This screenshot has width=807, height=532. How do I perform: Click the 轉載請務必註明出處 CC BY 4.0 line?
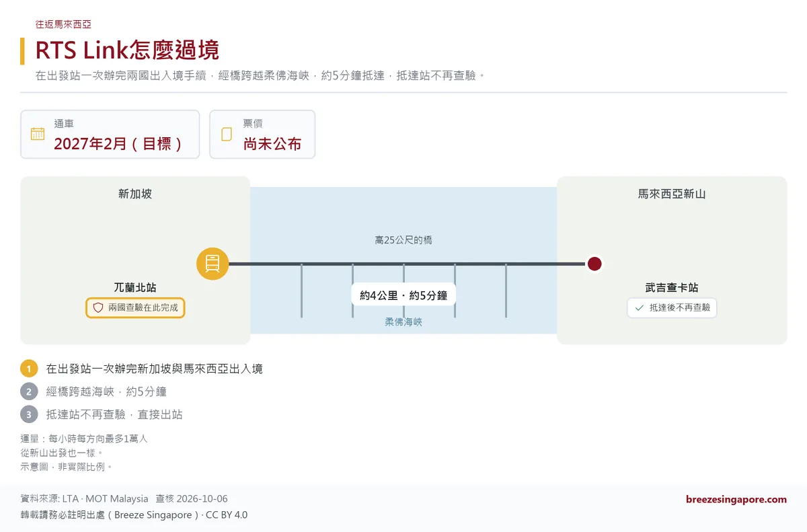point(134,515)
